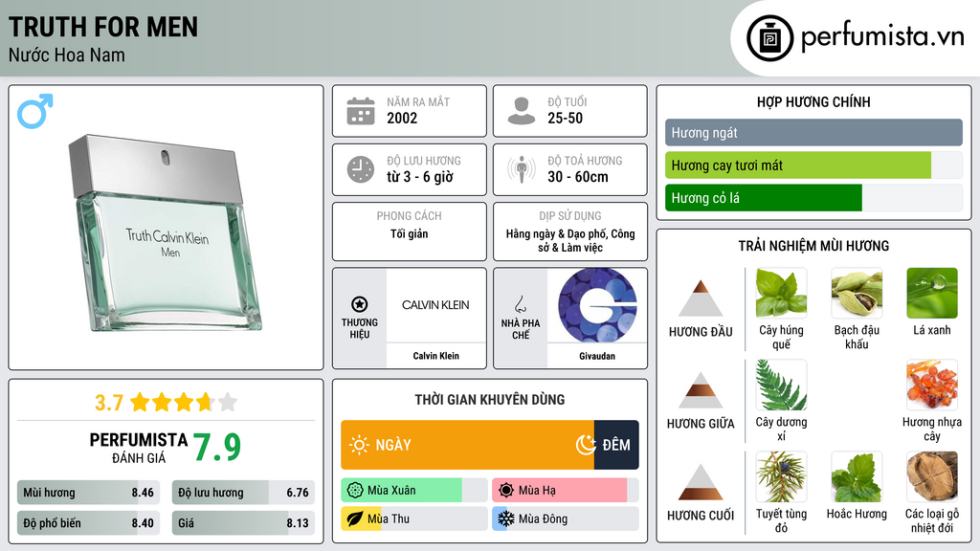Screen dimensions: 980x551
Task: Click the perfumista.vn site name
Action: (882, 37)
